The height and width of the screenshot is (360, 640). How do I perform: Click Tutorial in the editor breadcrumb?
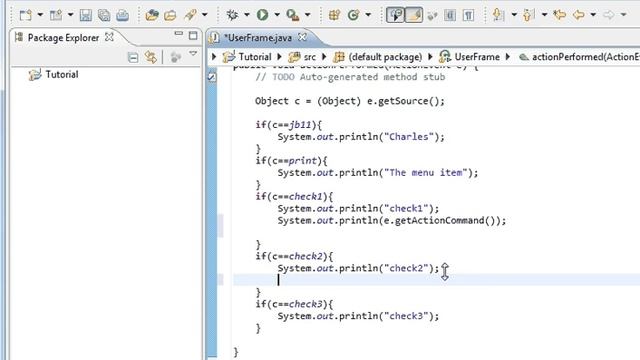tap(255, 57)
